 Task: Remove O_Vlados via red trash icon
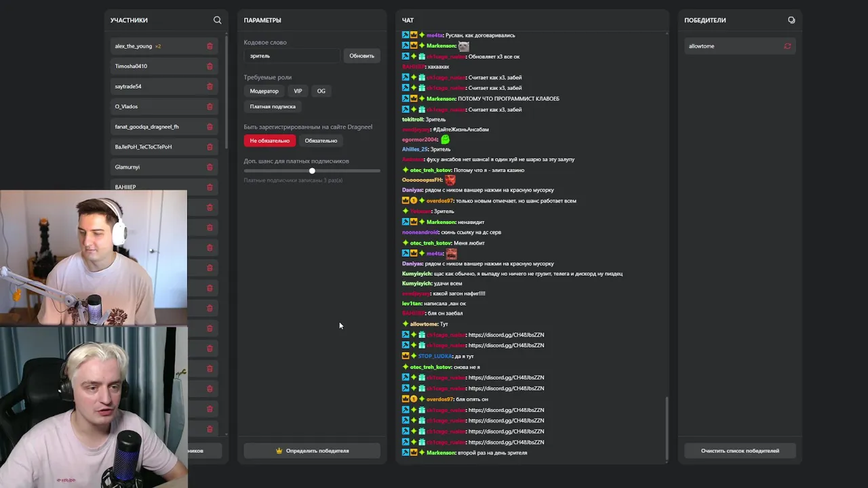tap(210, 106)
